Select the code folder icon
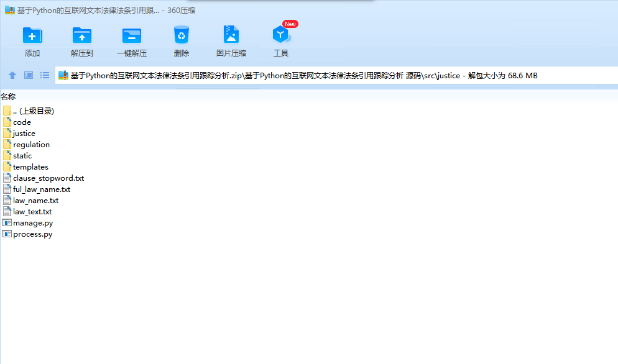 point(7,122)
